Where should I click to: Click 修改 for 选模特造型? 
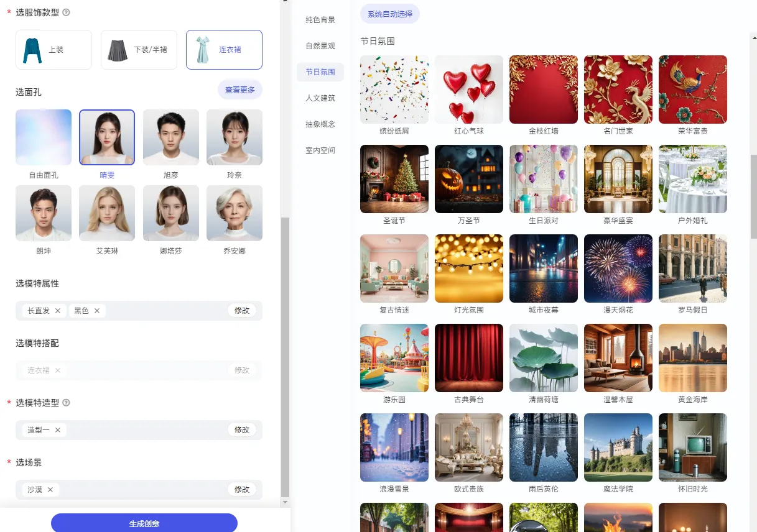pos(242,430)
